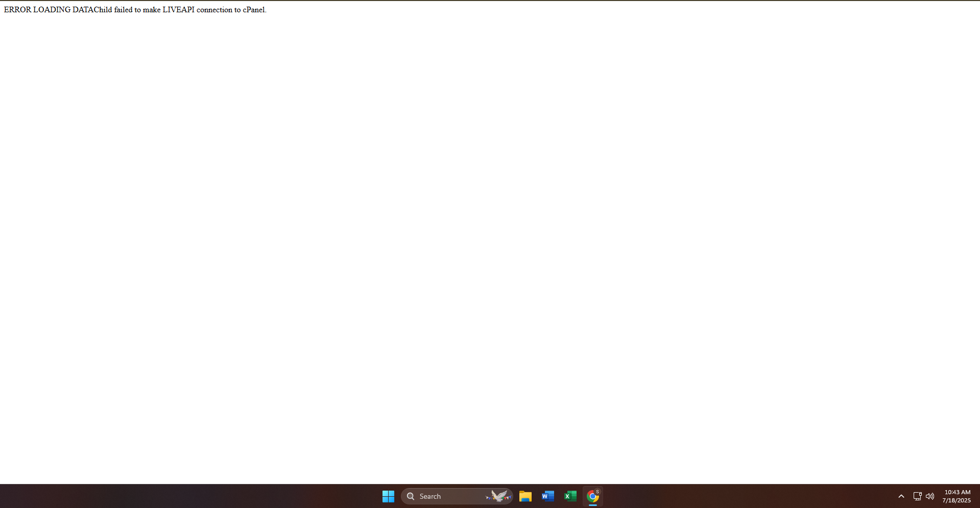980x508 pixels.
Task: Click the "ERROR LOADING DATA" text
Action: point(49,10)
